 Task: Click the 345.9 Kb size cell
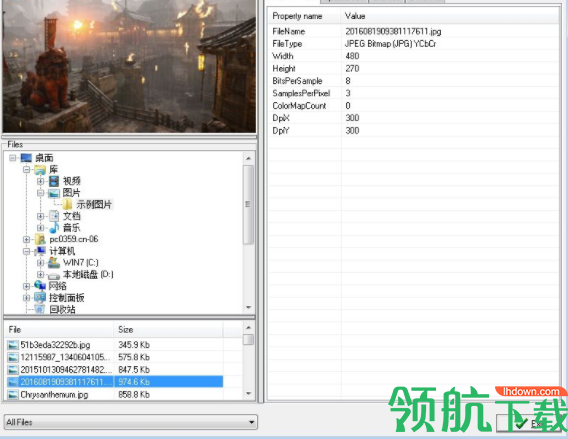click(134, 345)
